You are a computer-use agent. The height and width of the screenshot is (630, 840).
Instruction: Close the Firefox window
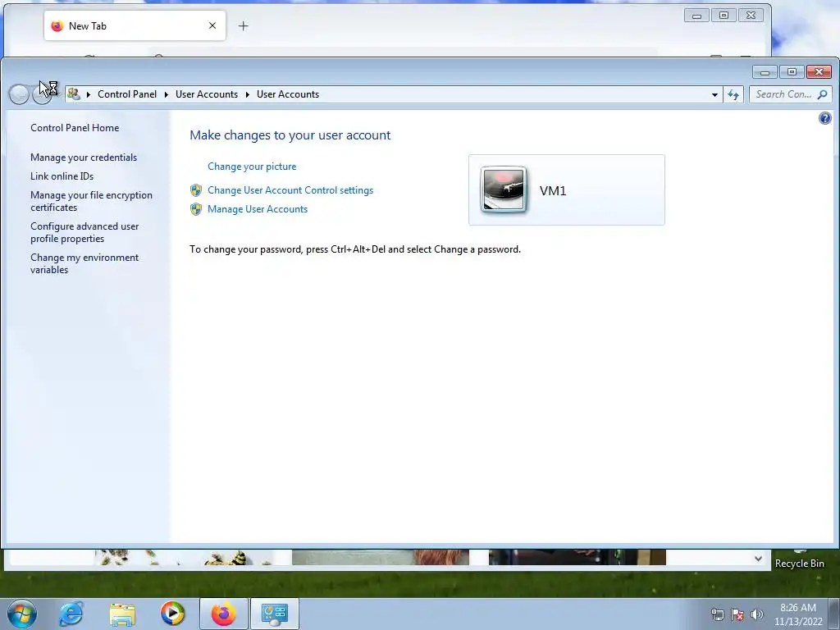click(751, 16)
